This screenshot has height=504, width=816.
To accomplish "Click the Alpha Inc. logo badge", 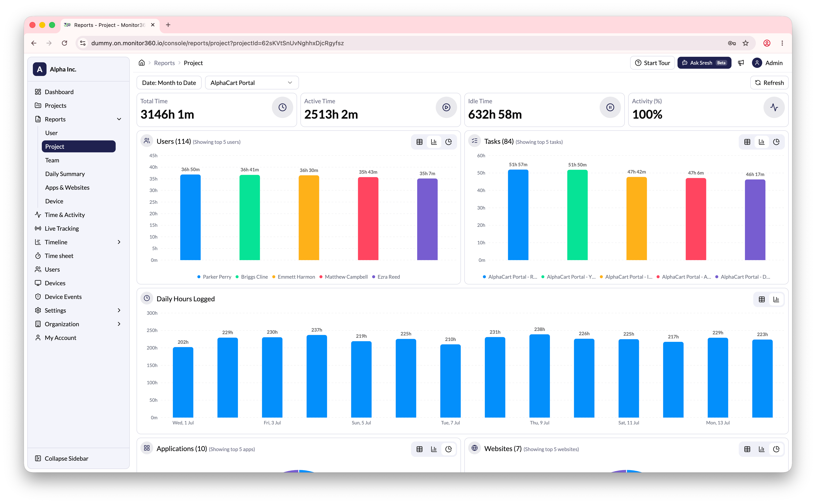I will [40, 69].
